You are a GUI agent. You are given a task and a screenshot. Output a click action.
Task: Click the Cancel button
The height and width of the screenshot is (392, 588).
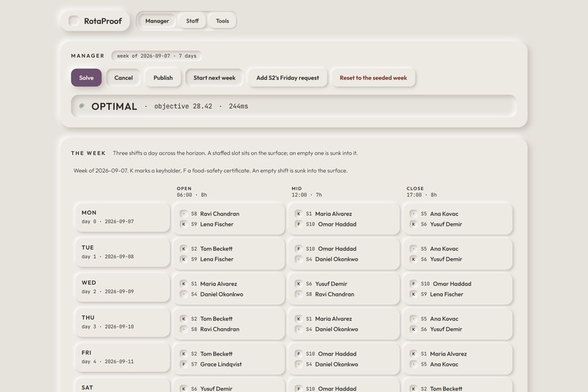[x=123, y=77]
